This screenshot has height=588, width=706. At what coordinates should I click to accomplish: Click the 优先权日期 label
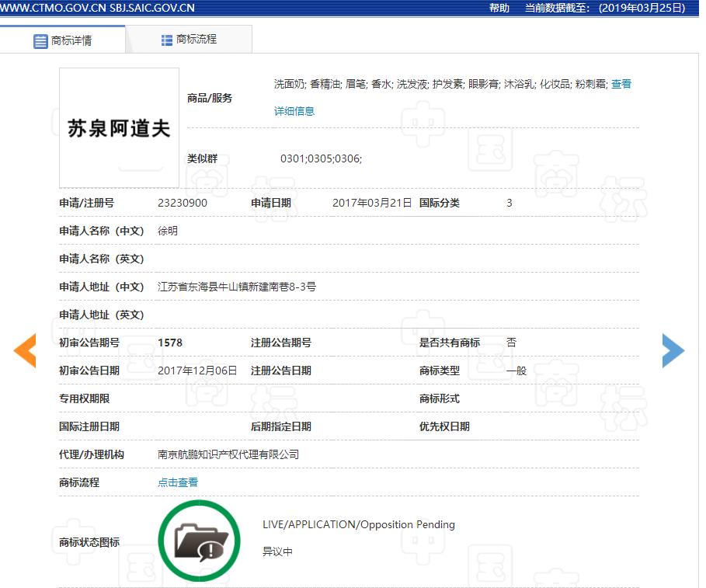(444, 426)
